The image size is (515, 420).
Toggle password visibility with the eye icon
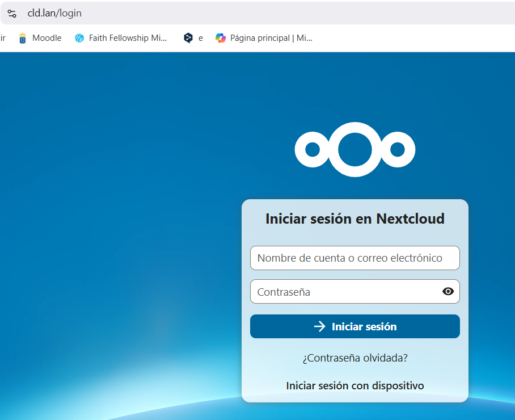448,292
